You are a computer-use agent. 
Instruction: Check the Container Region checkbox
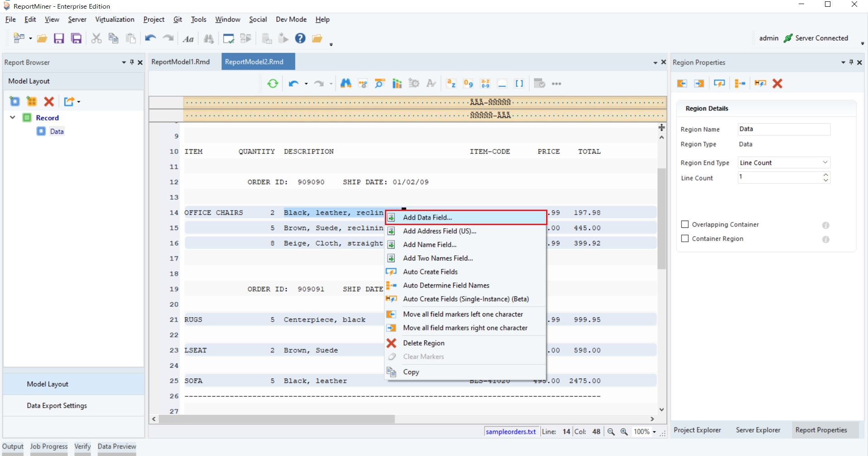point(685,239)
